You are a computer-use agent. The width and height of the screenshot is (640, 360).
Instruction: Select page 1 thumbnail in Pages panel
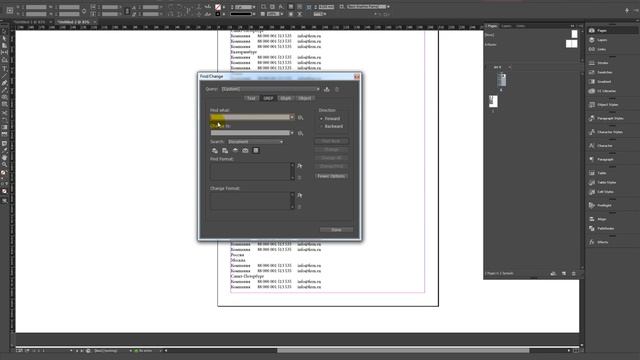493,101
